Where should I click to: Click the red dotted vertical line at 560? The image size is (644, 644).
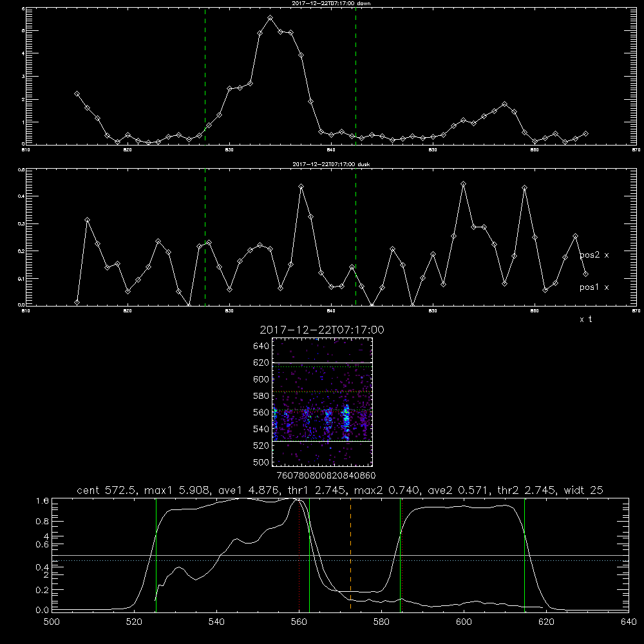click(x=299, y=554)
